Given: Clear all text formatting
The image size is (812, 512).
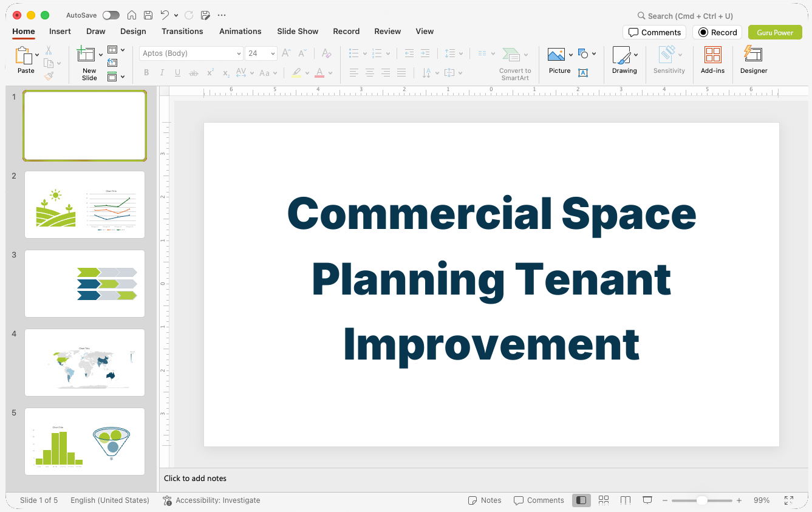Looking at the screenshot, I should pos(327,53).
